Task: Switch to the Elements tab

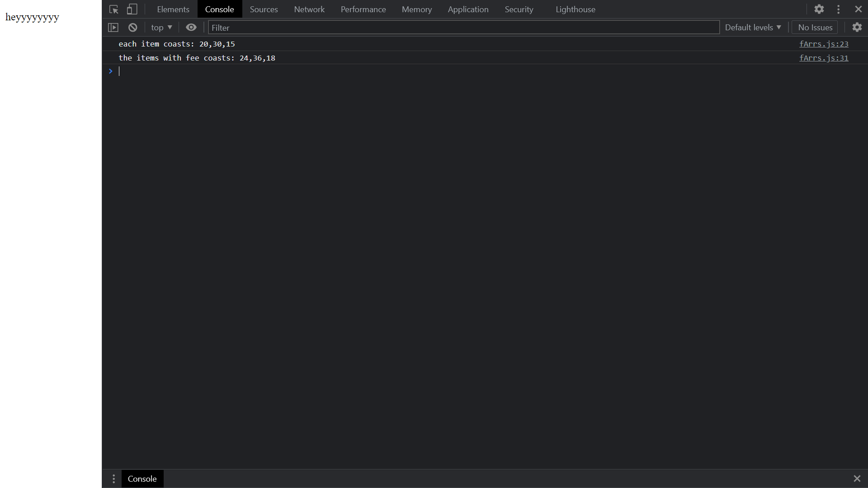Action: click(x=173, y=9)
